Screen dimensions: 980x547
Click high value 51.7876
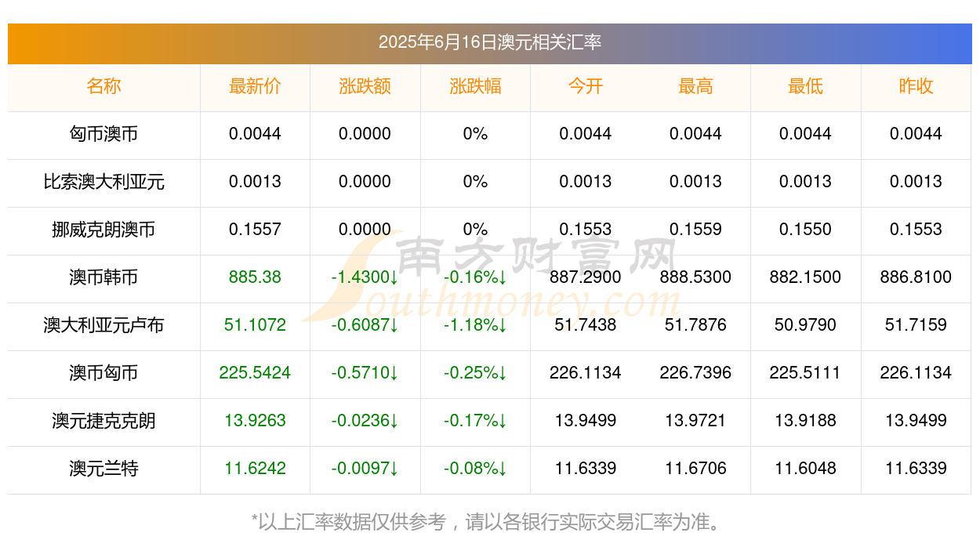click(x=695, y=325)
